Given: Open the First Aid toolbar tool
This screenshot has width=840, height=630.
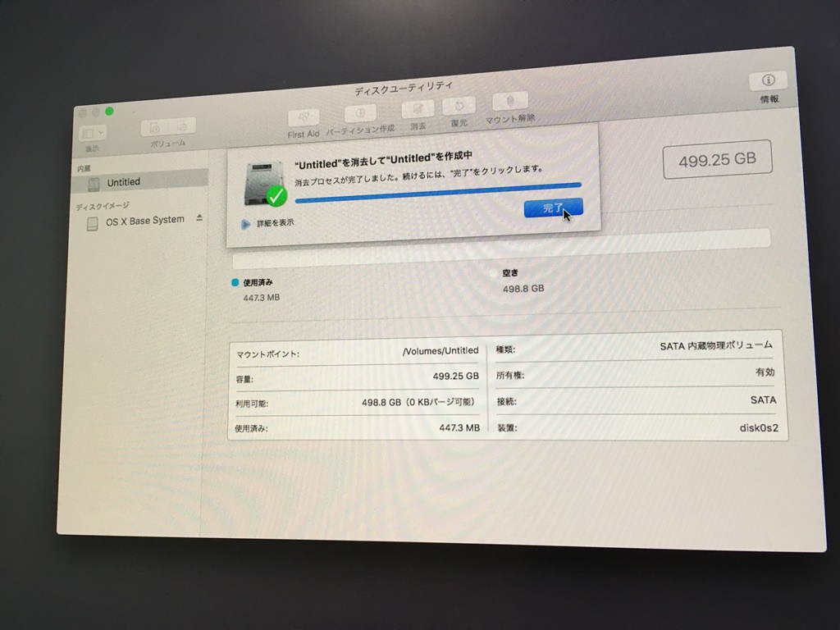Looking at the screenshot, I should click(304, 118).
